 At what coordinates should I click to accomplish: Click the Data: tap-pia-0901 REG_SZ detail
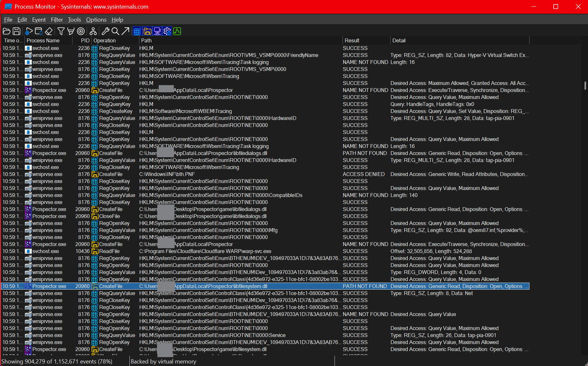pyautogui.click(x=443, y=335)
